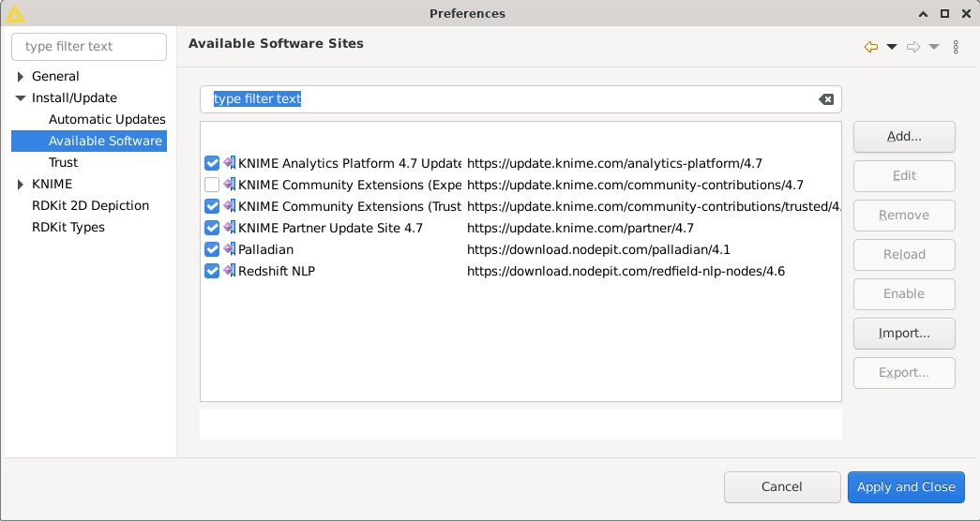The image size is (980, 522).
Task: Click Apply and Close
Action: pos(906,487)
